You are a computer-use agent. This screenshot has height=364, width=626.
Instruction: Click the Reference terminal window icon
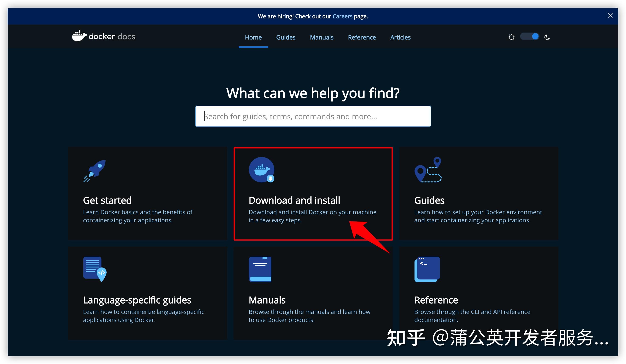427,269
